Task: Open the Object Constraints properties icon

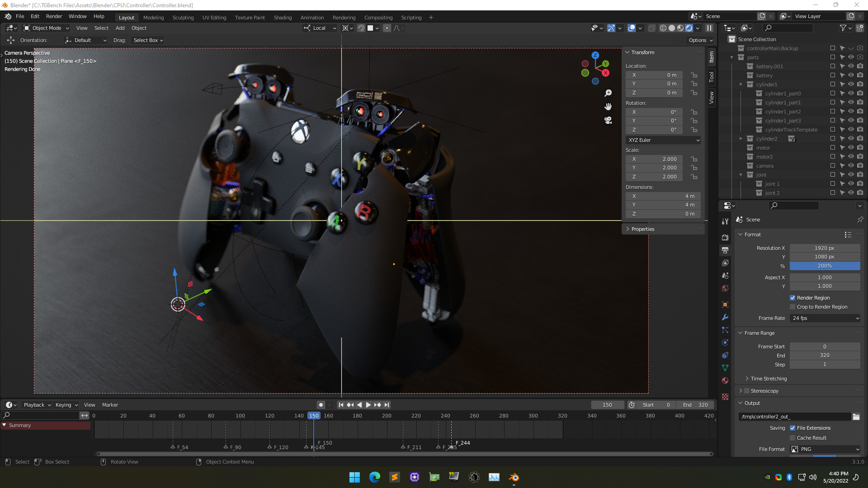Action: [725, 355]
